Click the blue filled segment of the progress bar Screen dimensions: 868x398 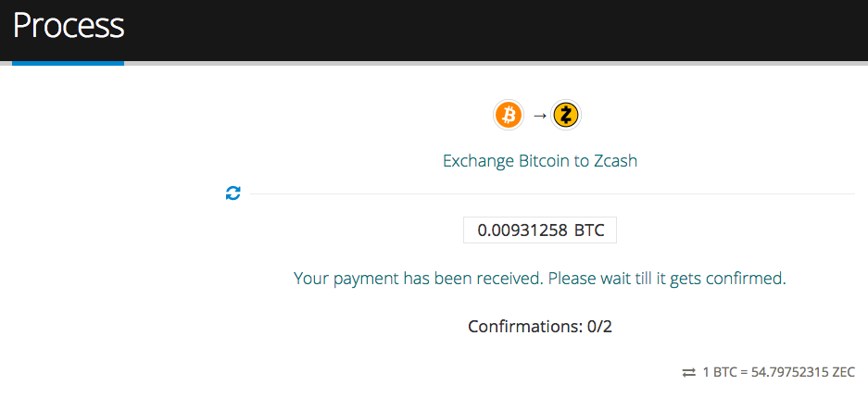tap(69, 63)
